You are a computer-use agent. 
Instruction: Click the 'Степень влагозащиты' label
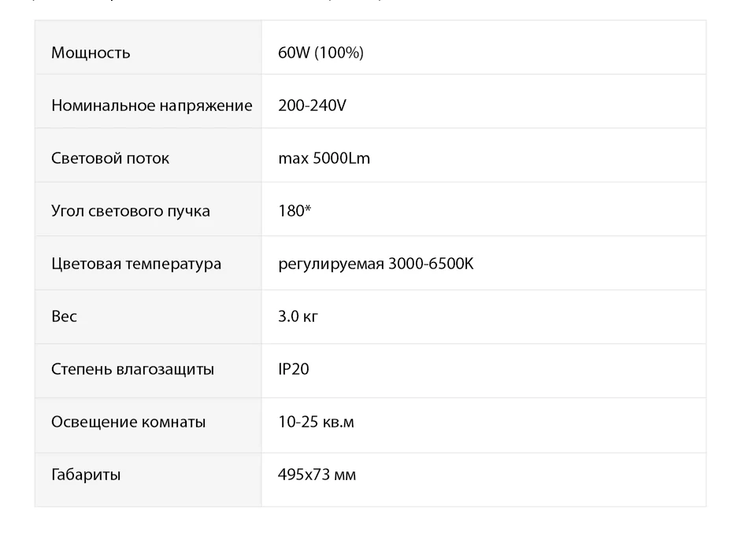tap(132, 369)
